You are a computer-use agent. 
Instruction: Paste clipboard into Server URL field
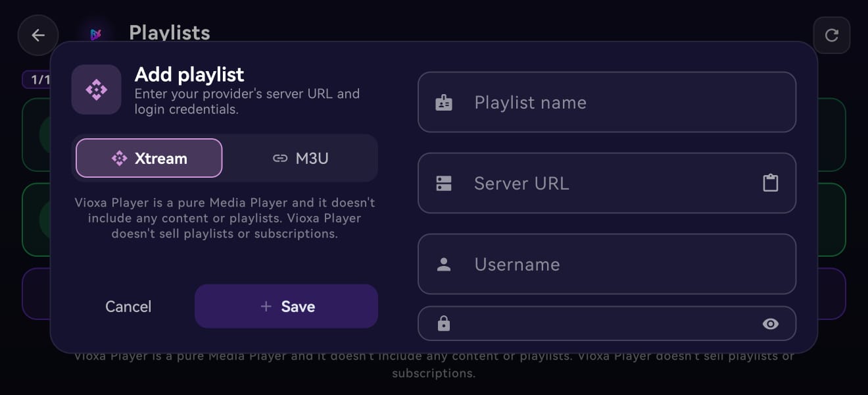pos(770,183)
